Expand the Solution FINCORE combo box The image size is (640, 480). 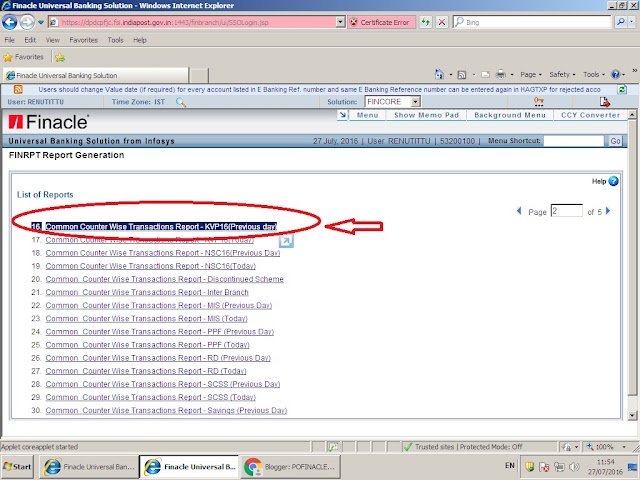(416, 102)
